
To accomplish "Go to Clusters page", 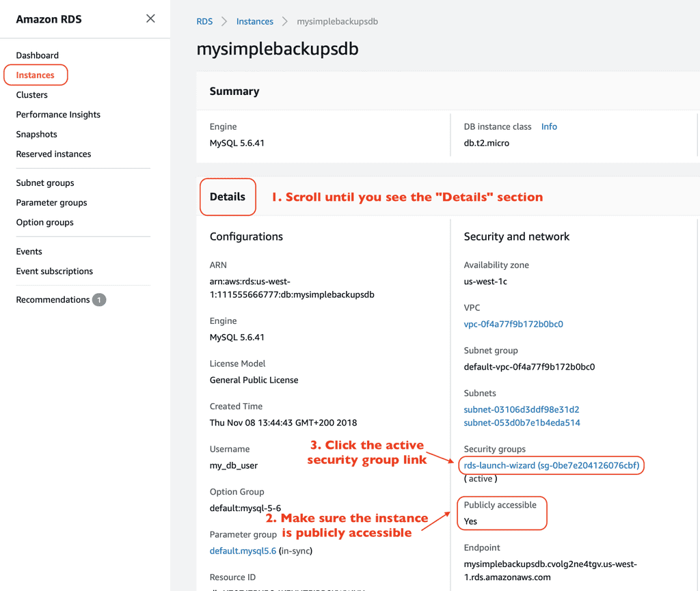I will click(32, 95).
